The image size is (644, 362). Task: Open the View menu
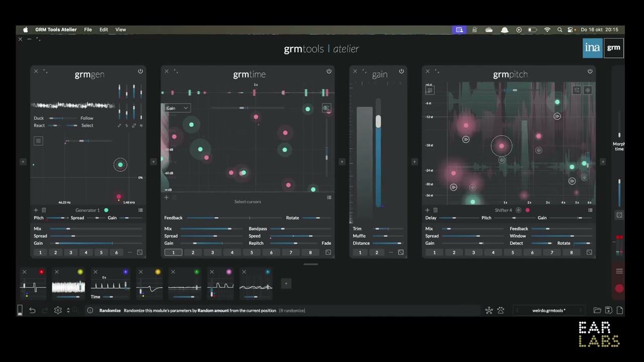(121, 30)
